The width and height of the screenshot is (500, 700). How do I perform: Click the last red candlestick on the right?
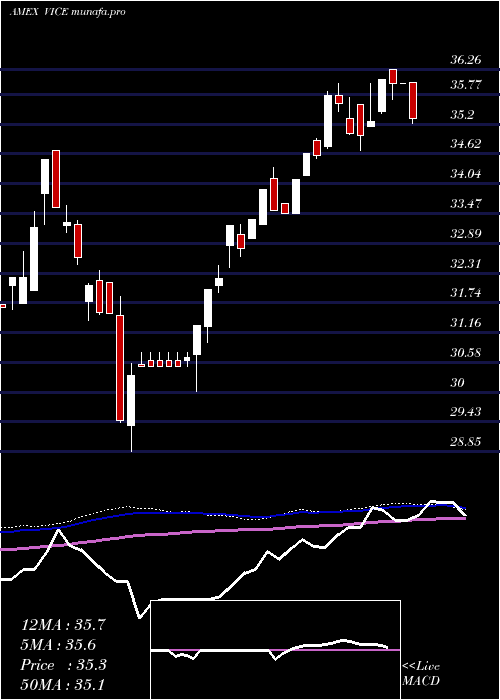click(413, 100)
